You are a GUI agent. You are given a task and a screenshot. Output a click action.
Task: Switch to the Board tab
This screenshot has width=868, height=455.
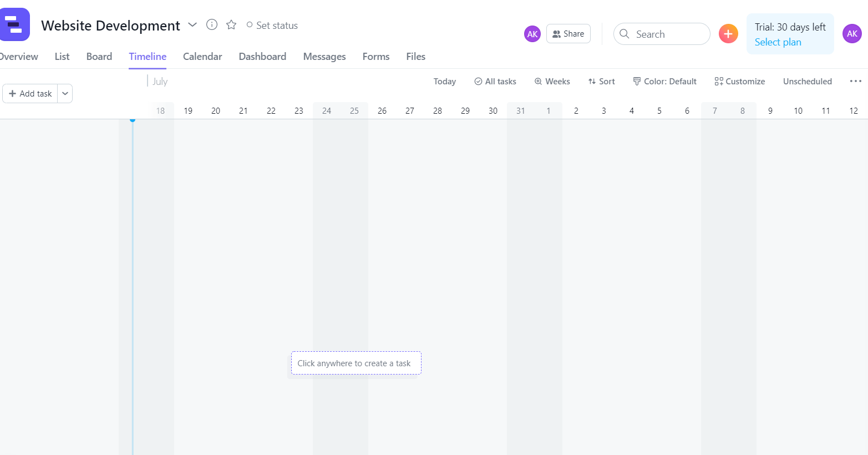coord(99,56)
